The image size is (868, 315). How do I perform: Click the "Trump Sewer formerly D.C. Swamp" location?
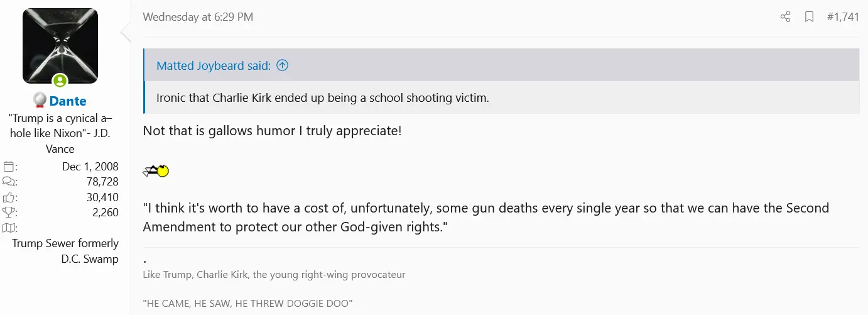click(65, 251)
